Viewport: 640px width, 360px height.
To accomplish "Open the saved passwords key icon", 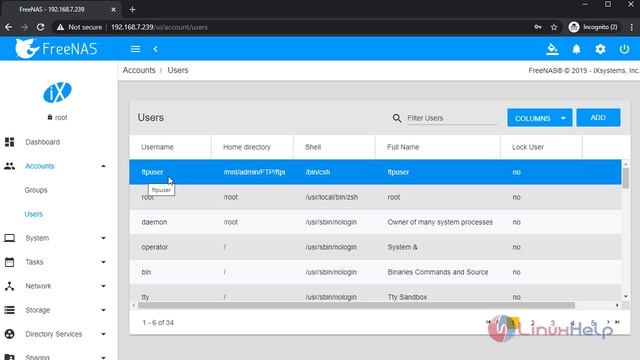I will click(538, 27).
